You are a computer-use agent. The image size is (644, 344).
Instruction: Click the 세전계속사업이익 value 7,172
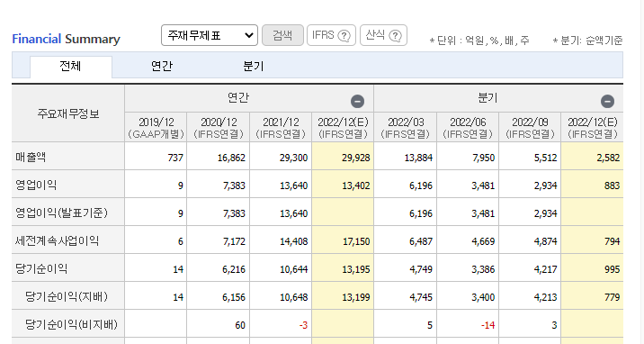coord(234,241)
